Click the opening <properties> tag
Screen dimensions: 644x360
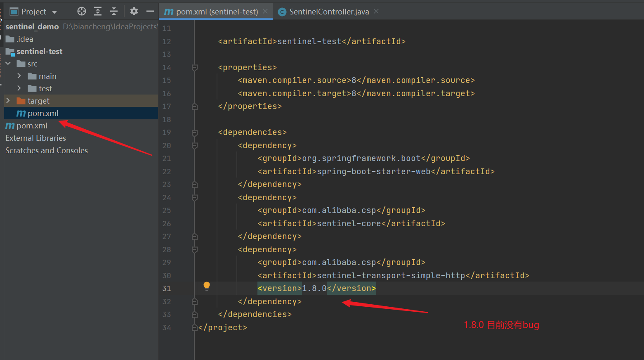(x=248, y=67)
